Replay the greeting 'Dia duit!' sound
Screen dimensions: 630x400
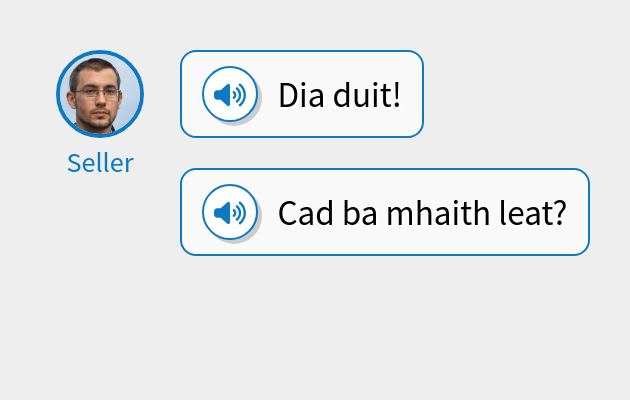tap(230, 94)
